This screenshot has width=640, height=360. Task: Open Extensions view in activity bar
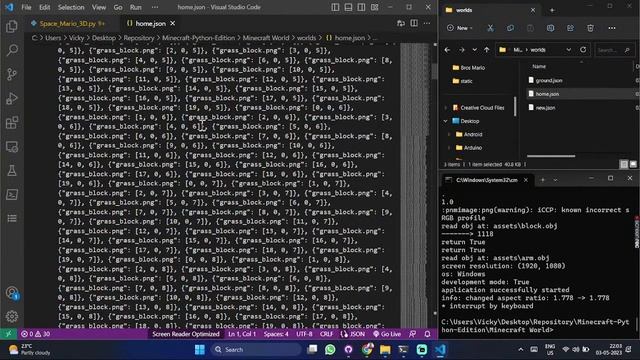click(x=12, y=122)
